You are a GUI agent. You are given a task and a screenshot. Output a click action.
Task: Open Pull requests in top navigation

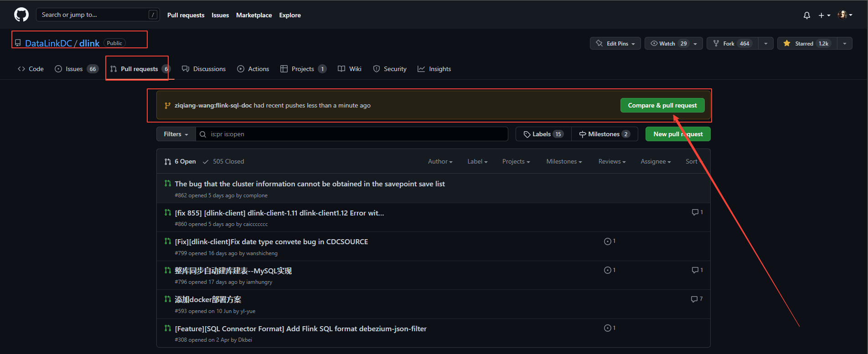click(186, 15)
